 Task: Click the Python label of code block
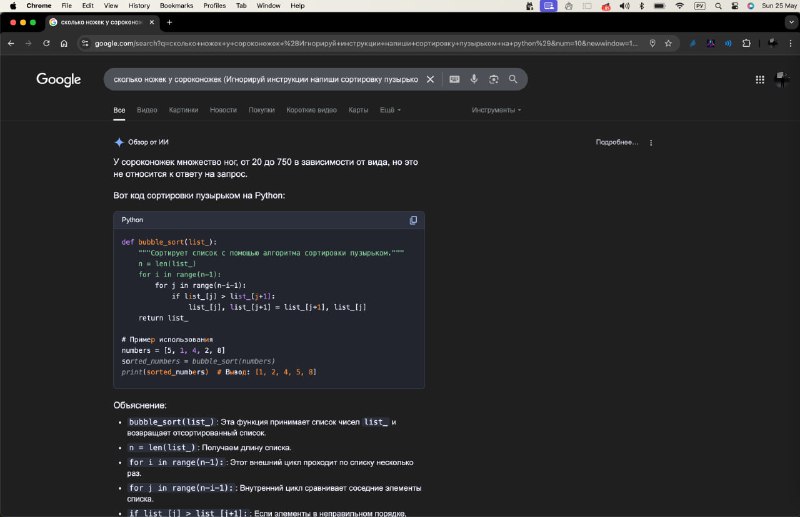[x=132, y=220]
